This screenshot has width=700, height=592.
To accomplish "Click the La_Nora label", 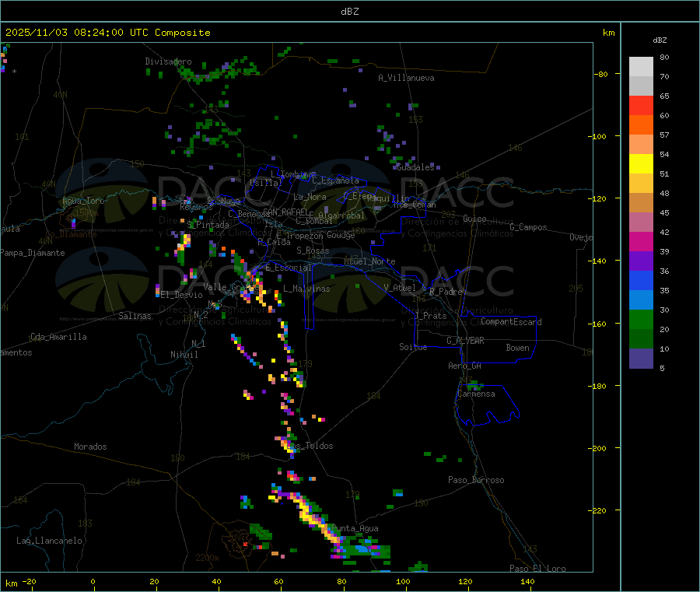I will point(310,197).
